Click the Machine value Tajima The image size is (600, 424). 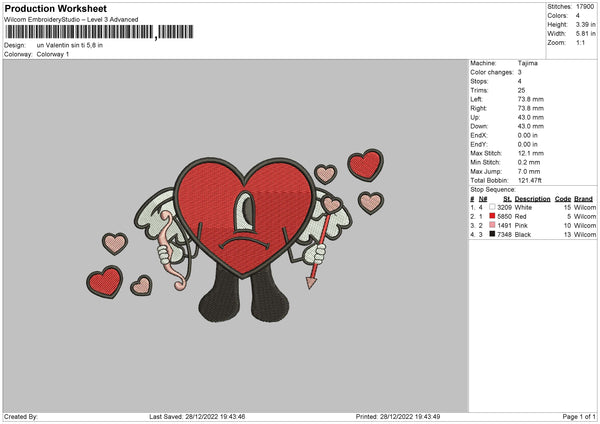click(529, 65)
